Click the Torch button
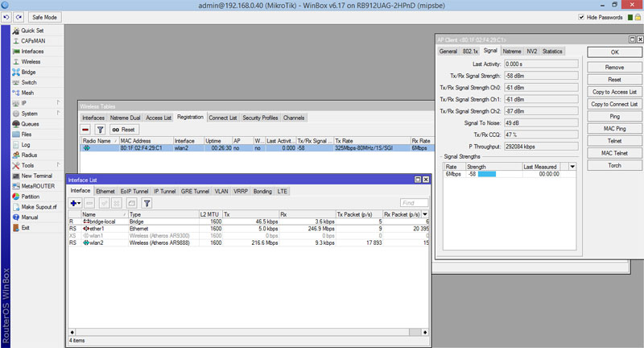 click(x=614, y=166)
